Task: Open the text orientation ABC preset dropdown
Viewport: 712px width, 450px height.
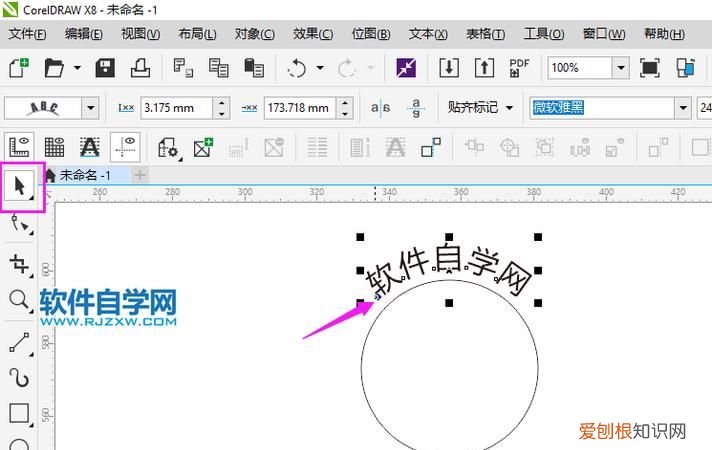Action: 90,108
